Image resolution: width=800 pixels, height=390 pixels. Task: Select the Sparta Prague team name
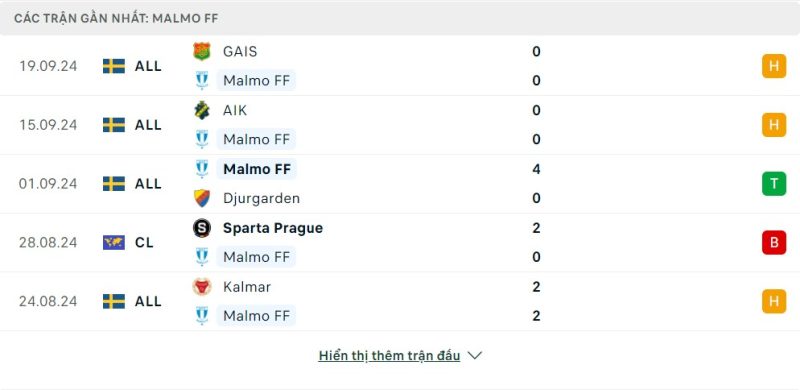(x=273, y=228)
